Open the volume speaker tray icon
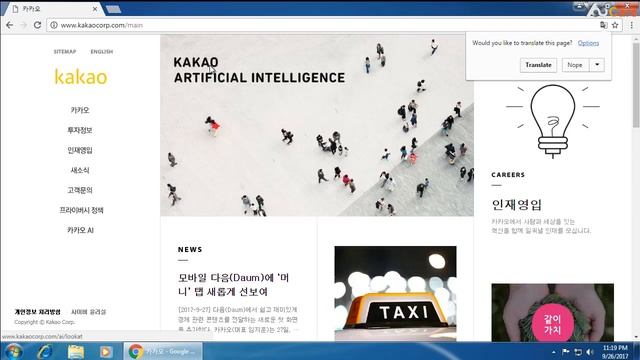Screen dimensions: 640x360 pos(589,351)
